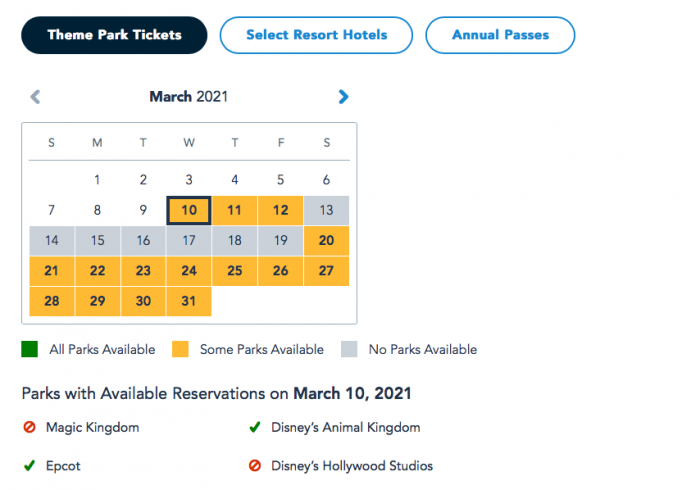Choose March 25 in the calendar
Image resolution: width=700 pixels, height=490 pixels.
coord(235,271)
